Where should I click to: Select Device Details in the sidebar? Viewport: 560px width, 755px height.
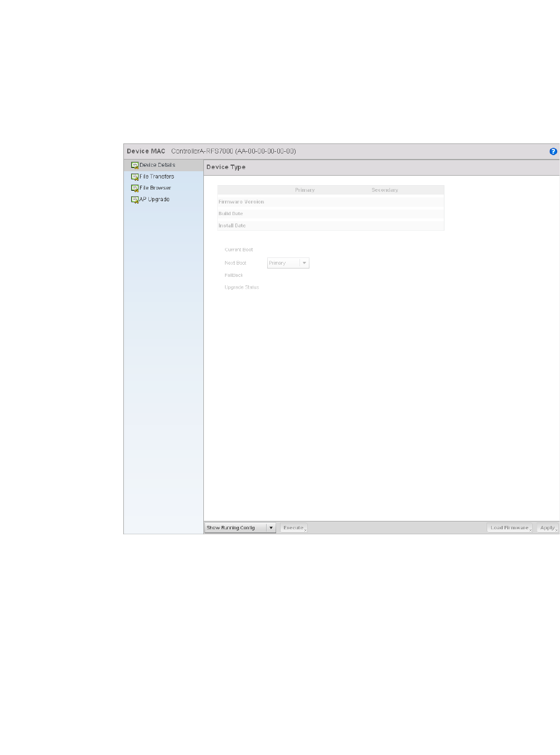(x=163, y=165)
